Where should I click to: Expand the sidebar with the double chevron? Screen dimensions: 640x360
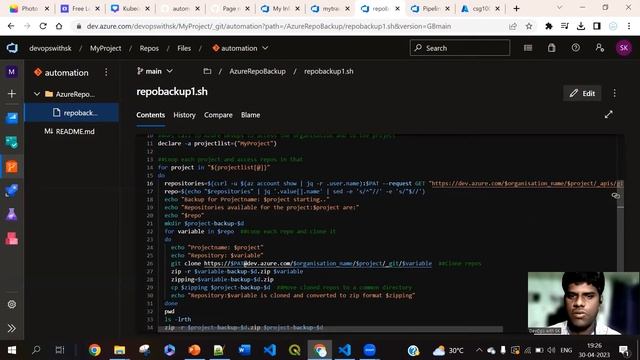coord(11,328)
